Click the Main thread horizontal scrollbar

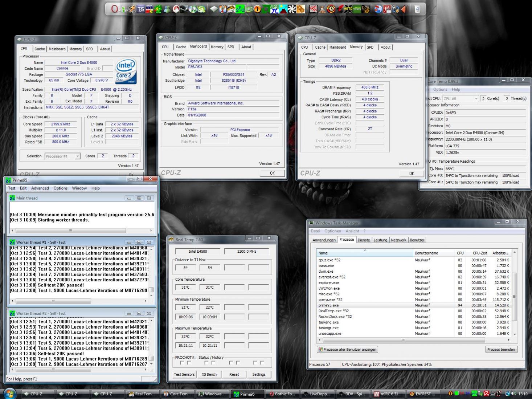[x=70, y=231]
